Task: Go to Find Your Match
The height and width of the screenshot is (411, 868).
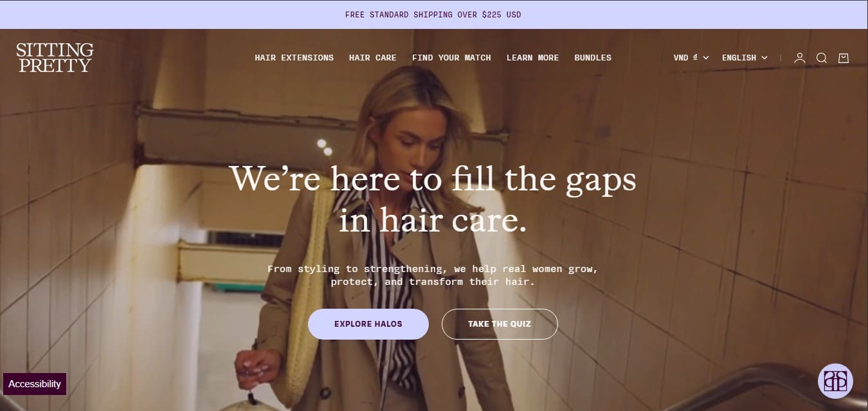Action: (x=451, y=58)
